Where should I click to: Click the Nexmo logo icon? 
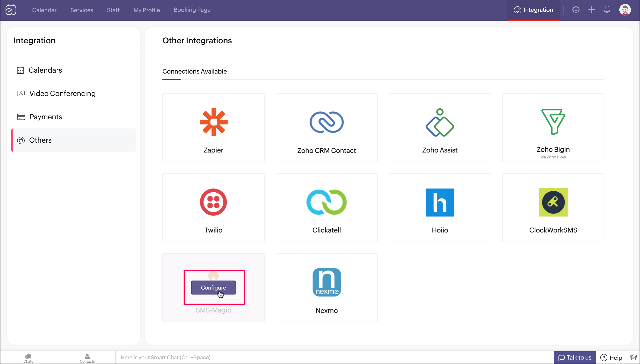point(327,282)
